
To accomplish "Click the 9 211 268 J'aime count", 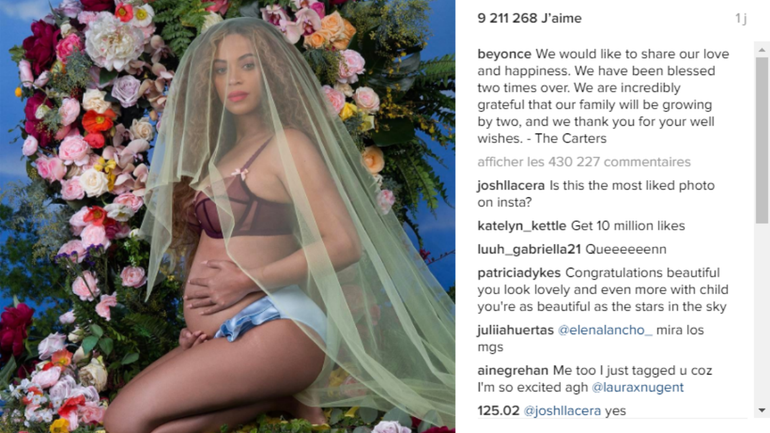I will point(529,18).
